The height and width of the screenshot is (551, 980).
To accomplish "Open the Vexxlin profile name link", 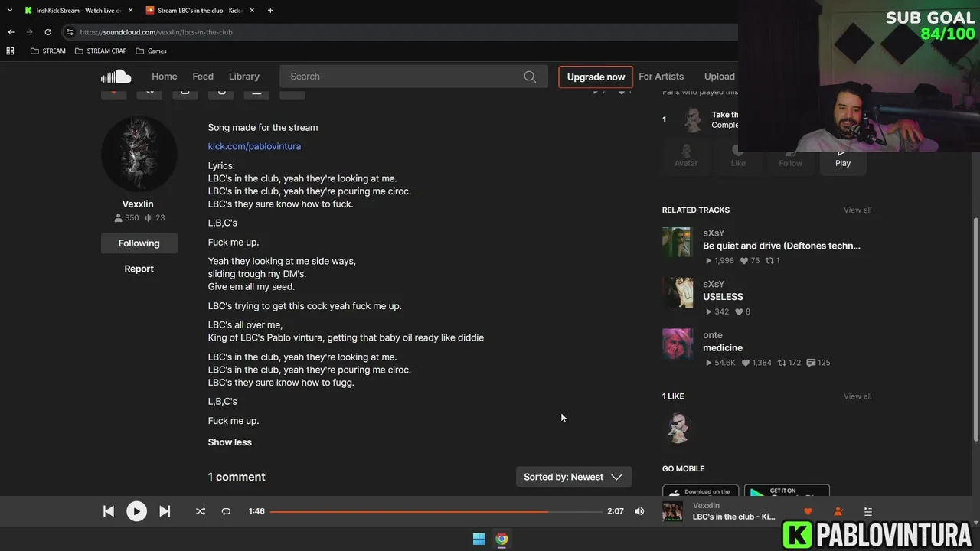I will tap(138, 204).
